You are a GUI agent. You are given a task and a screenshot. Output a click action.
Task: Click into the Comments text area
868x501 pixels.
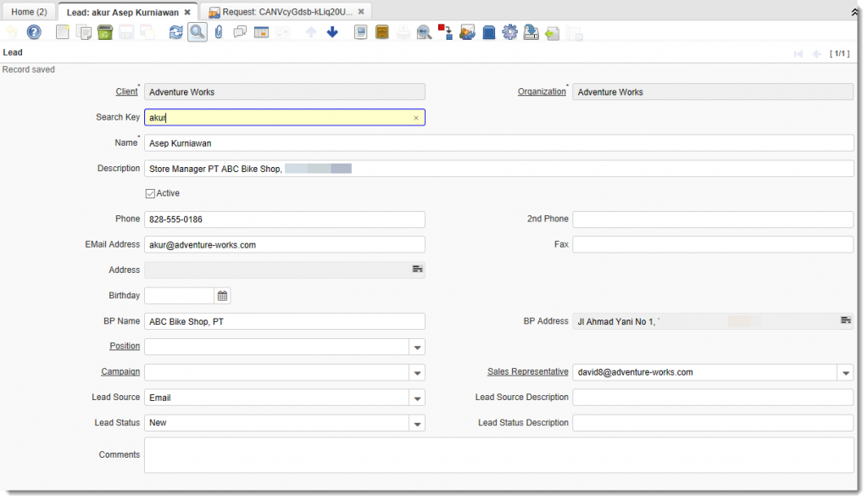coord(498,455)
